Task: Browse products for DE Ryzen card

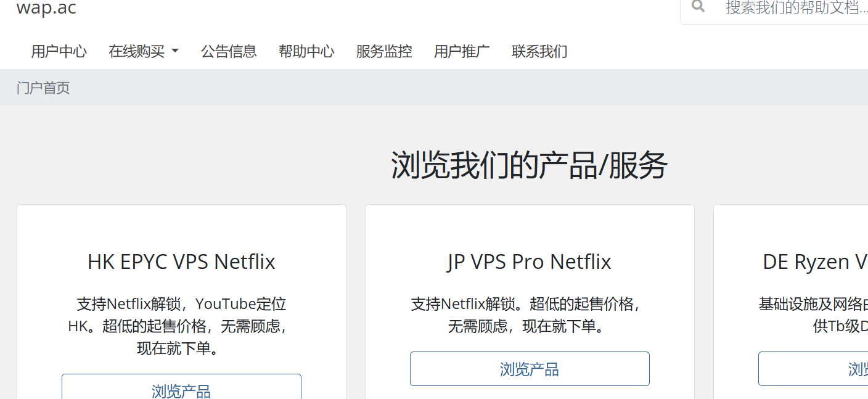Action: pyautogui.click(x=813, y=369)
